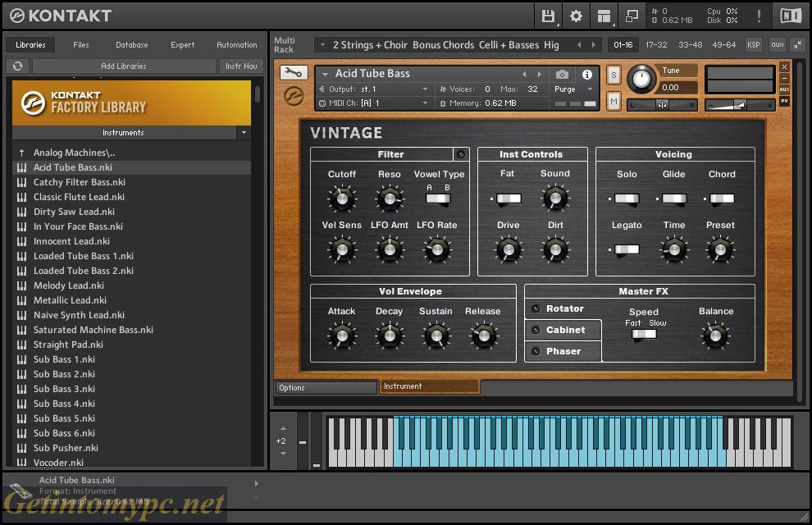812x525 pixels.
Task: Open the workspace layout panel icon
Action: 604,16
